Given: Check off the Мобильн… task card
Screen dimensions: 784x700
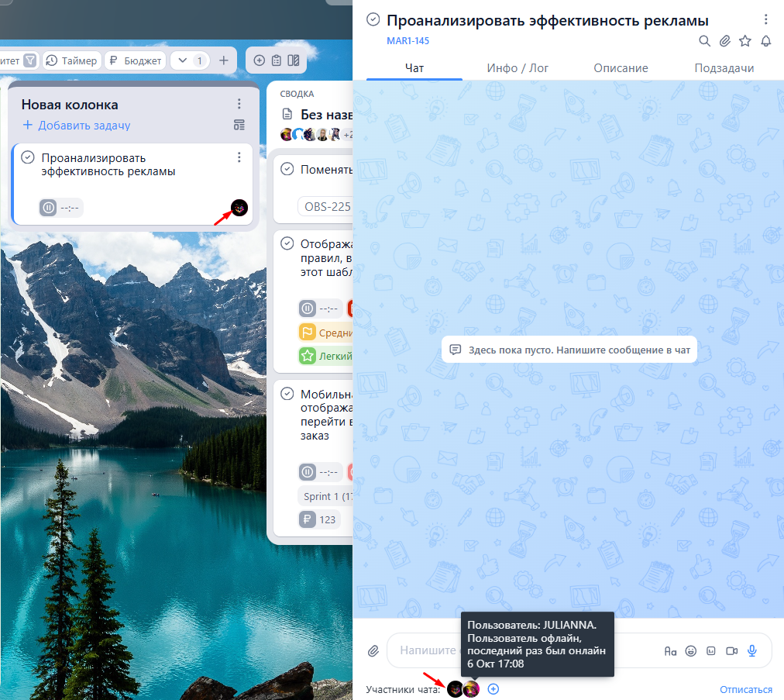Looking at the screenshot, I should coord(287,394).
